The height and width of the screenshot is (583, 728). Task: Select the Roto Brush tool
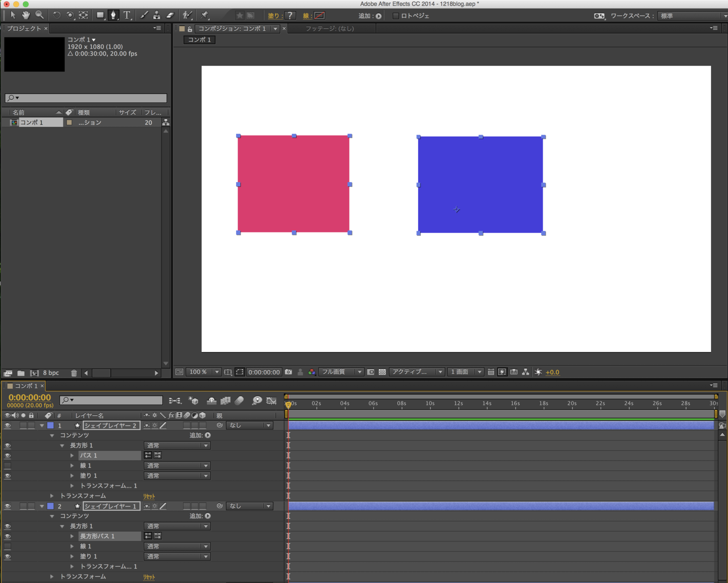coord(187,15)
